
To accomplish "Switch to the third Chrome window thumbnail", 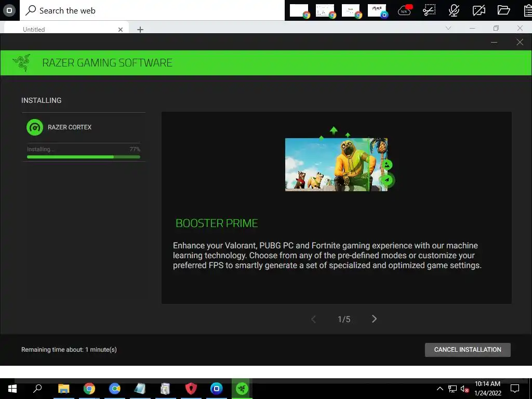I will click(352, 10).
